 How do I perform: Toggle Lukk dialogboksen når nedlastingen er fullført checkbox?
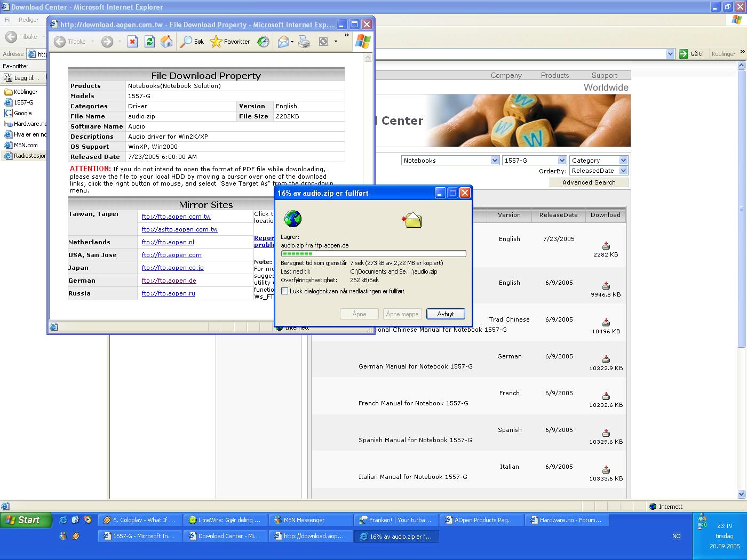coord(284,291)
